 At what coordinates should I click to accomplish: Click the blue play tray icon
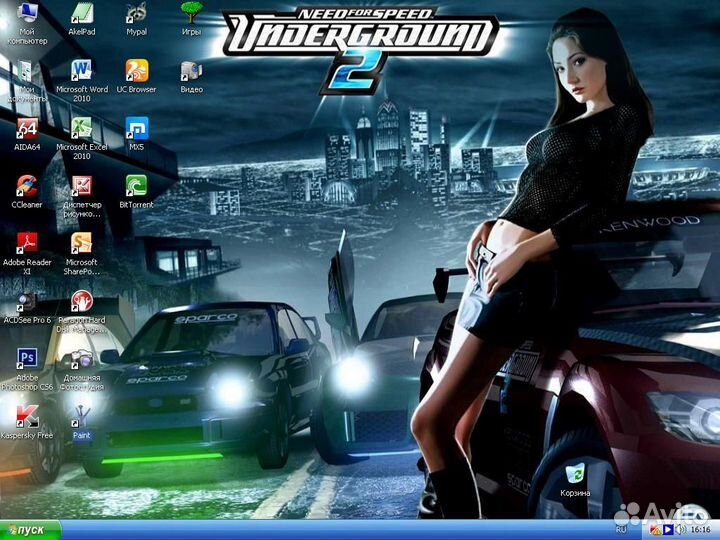(x=668, y=530)
